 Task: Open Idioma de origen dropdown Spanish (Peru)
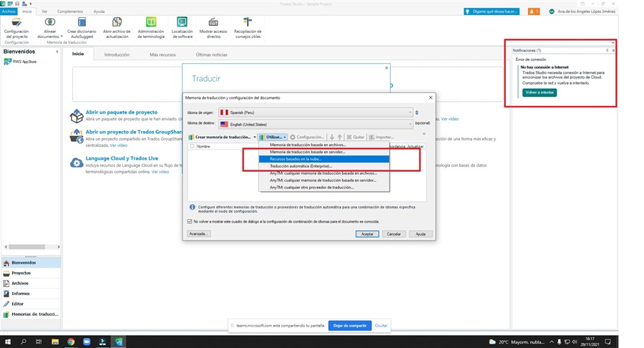316,112
